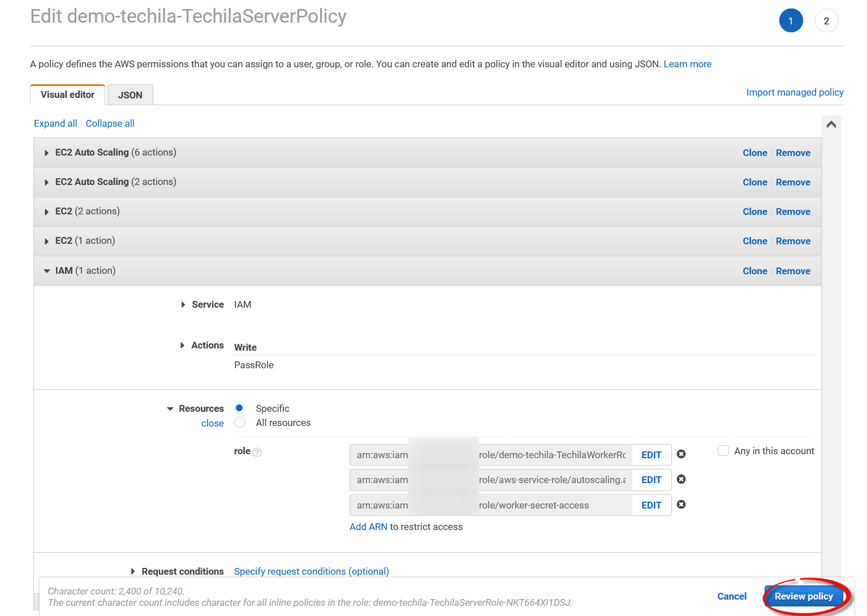Remove the TechilaWorkerRole ARN with X icon

coord(681,454)
